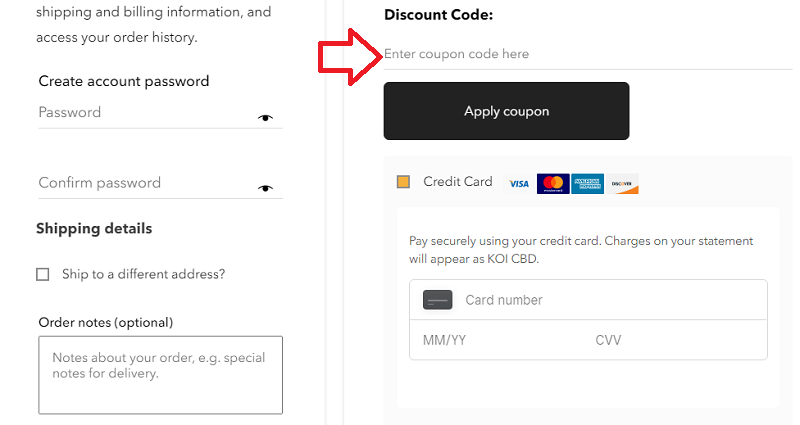Click the Enter coupon code field
Screen dimensions: 800x425
point(580,54)
